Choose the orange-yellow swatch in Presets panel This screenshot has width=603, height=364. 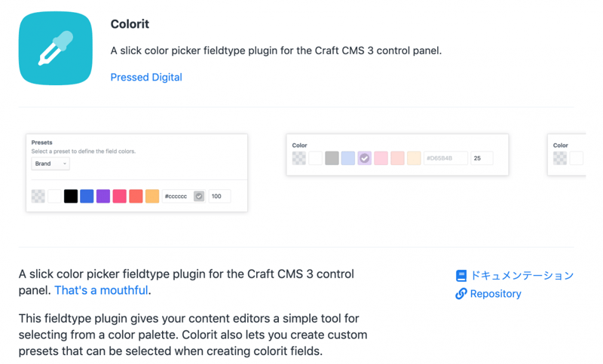[152, 196]
